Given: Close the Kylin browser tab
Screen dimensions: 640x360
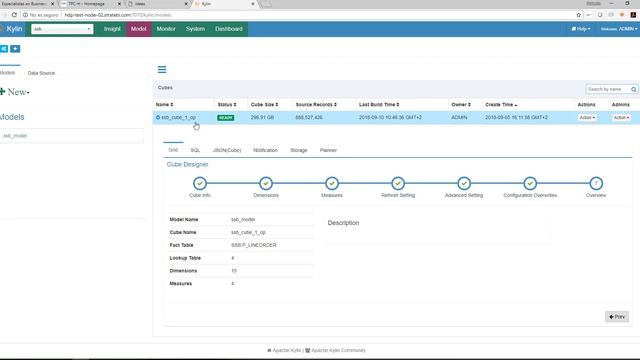Looking at the screenshot, I should (253, 4).
